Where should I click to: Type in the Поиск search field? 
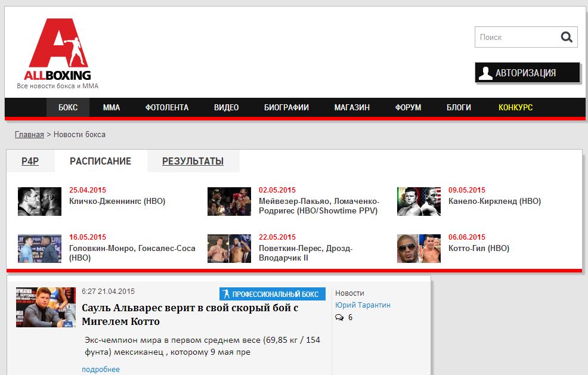point(515,37)
